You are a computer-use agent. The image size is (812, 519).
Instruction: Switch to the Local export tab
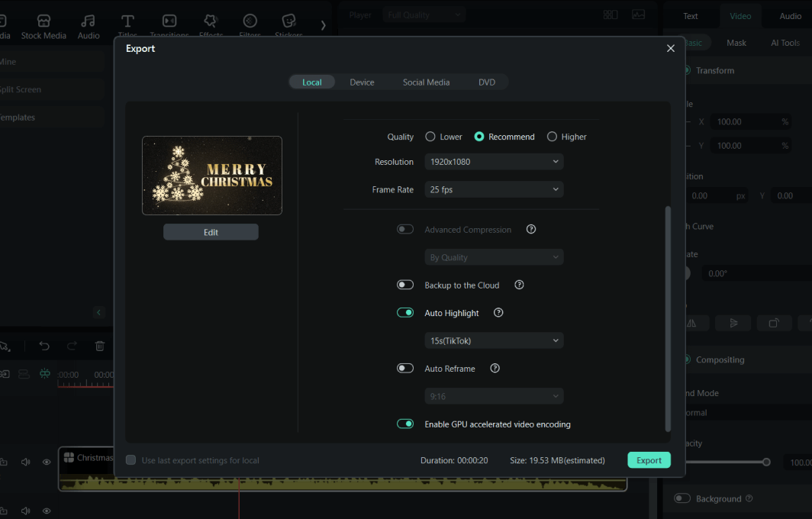pos(311,82)
